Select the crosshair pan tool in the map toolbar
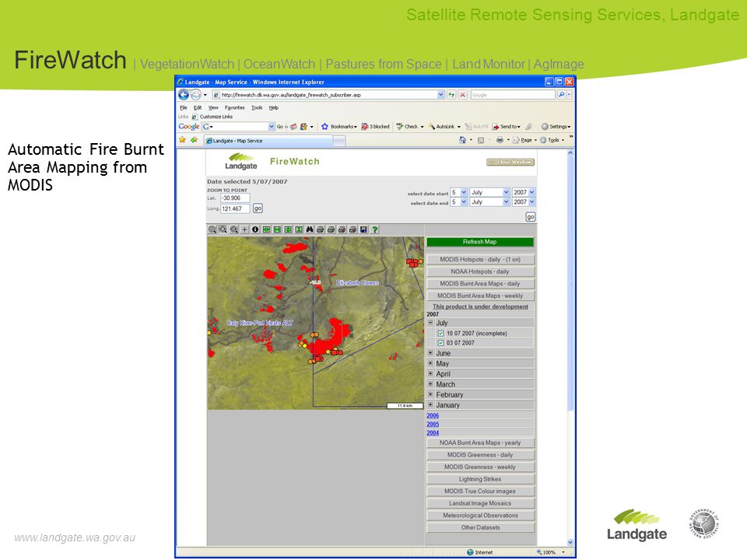This screenshot has height=560, width=747. click(244, 229)
